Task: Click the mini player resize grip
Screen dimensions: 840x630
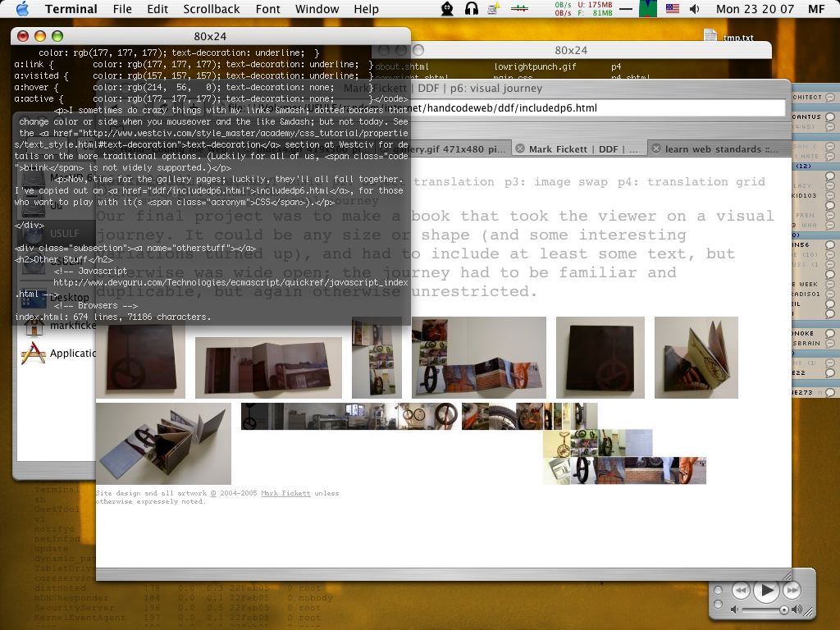Action: 808,610
